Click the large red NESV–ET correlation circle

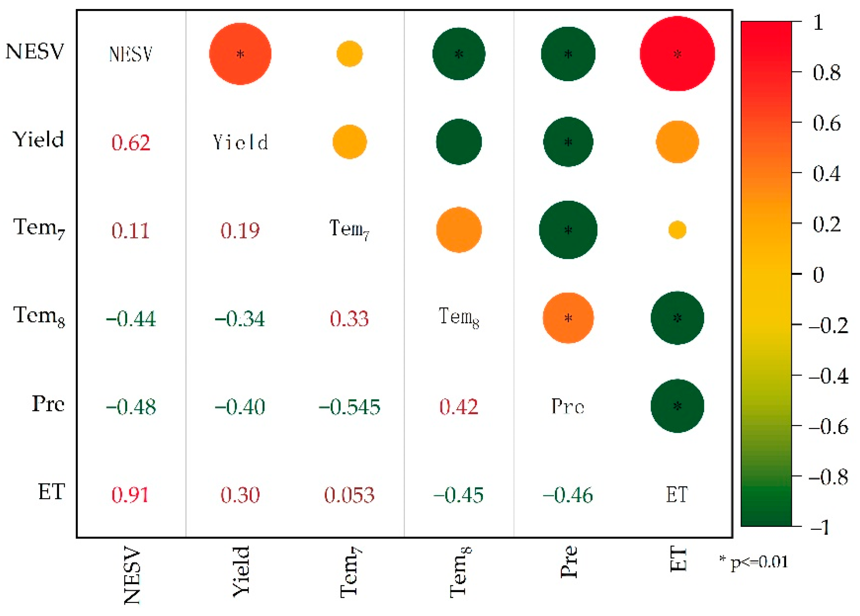pyautogui.click(x=677, y=54)
